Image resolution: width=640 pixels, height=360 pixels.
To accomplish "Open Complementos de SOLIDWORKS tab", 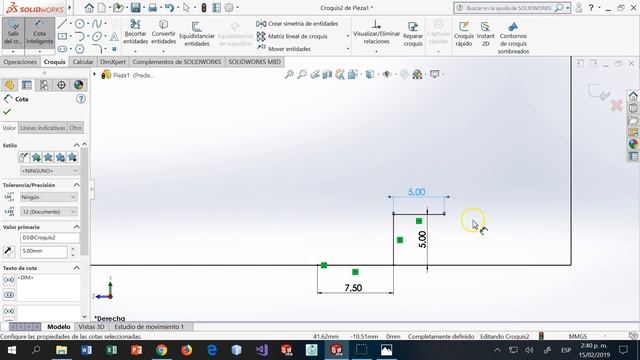I will coord(177,62).
